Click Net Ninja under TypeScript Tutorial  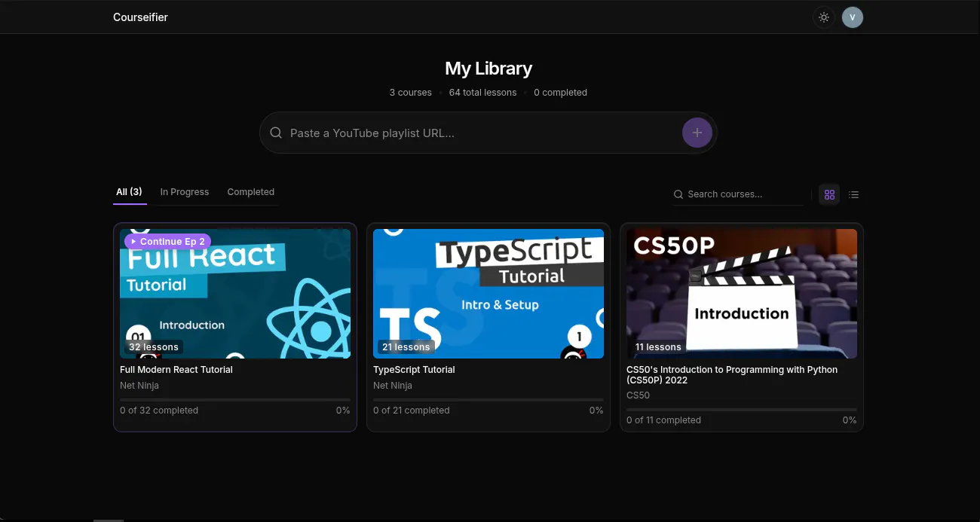point(393,386)
